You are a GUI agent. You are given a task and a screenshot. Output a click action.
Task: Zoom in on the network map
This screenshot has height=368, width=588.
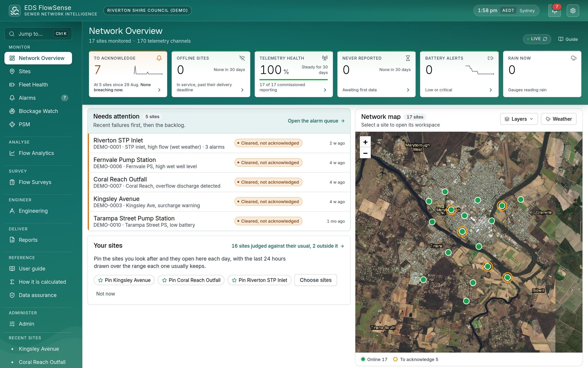[365, 142]
